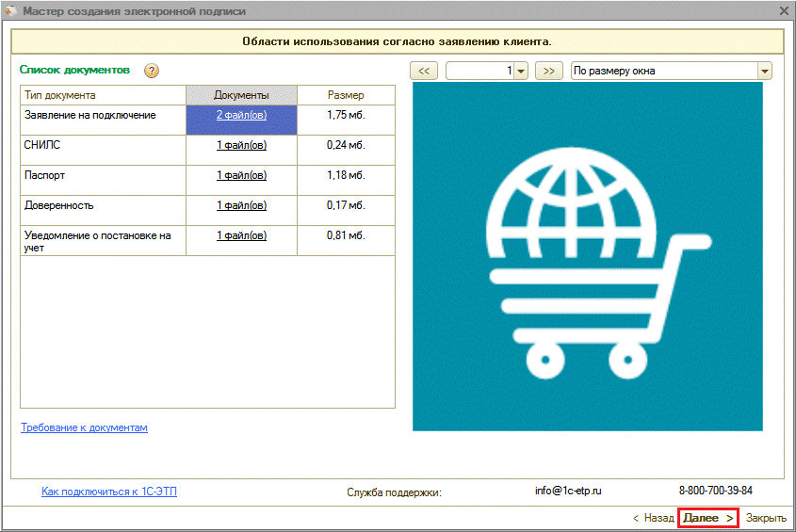Select 'Уведомление о постановке на учет' row
This screenshot has height=532, width=796.
207,241
